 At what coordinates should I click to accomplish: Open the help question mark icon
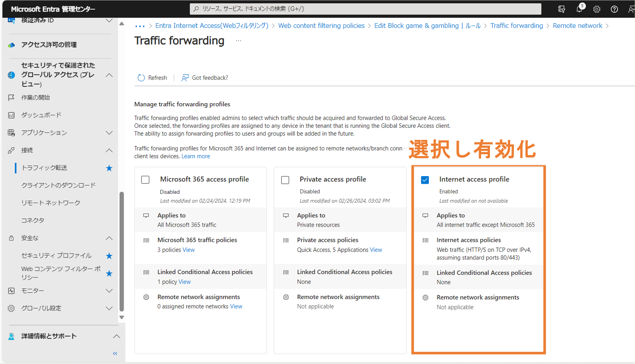(614, 9)
